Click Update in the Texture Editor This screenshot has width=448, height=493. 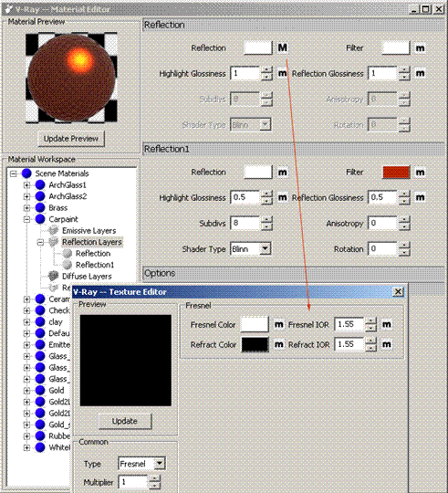click(x=125, y=421)
